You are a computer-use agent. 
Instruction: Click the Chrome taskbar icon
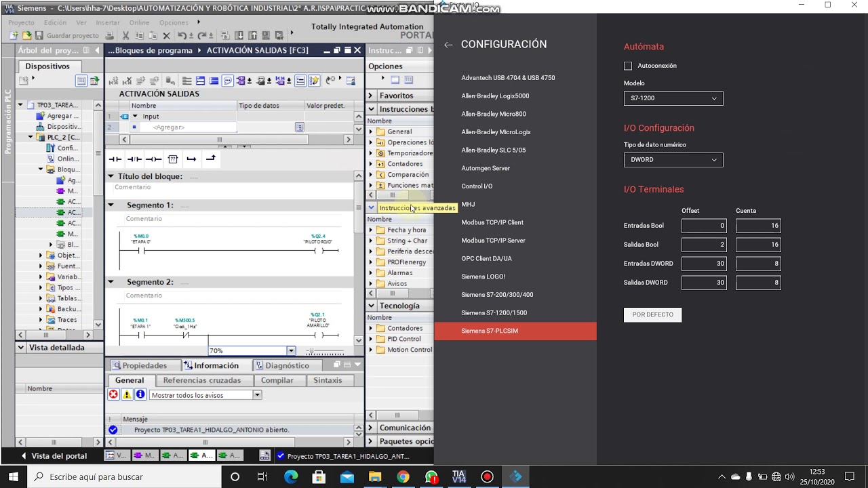coord(403,476)
